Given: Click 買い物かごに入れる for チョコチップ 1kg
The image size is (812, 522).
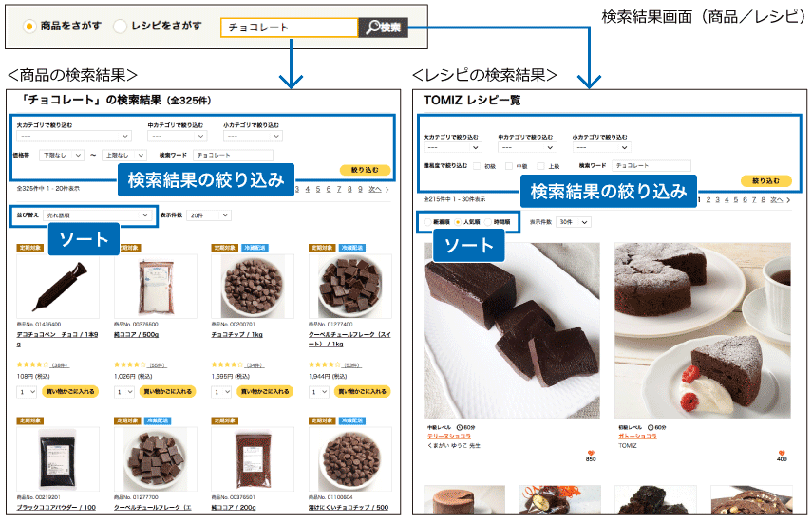Looking at the screenshot, I should point(265,392).
